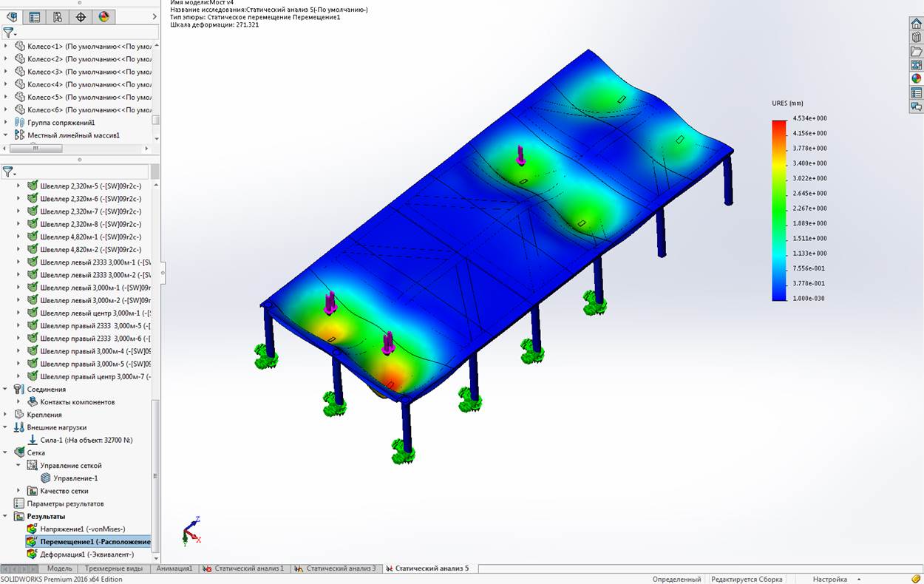This screenshot has width=924, height=584.
Task: Open the Custom Properties task pane icon
Action: tap(916, 92)
